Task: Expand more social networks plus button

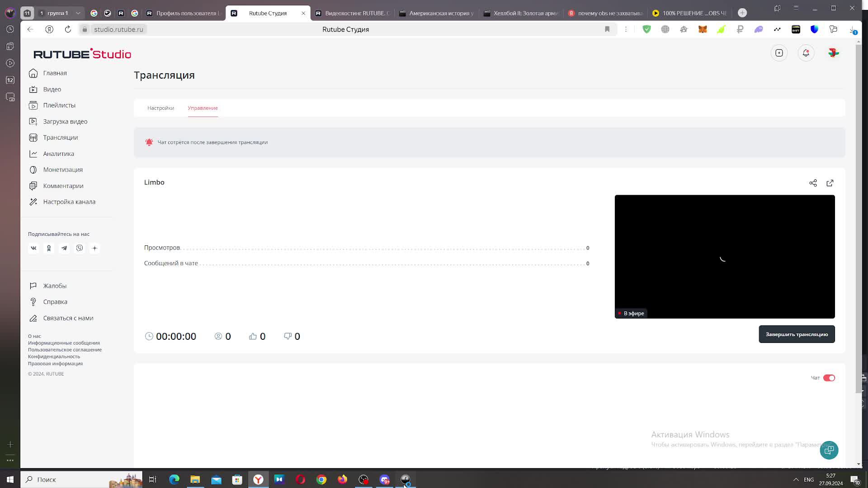Action: (94, 248)
